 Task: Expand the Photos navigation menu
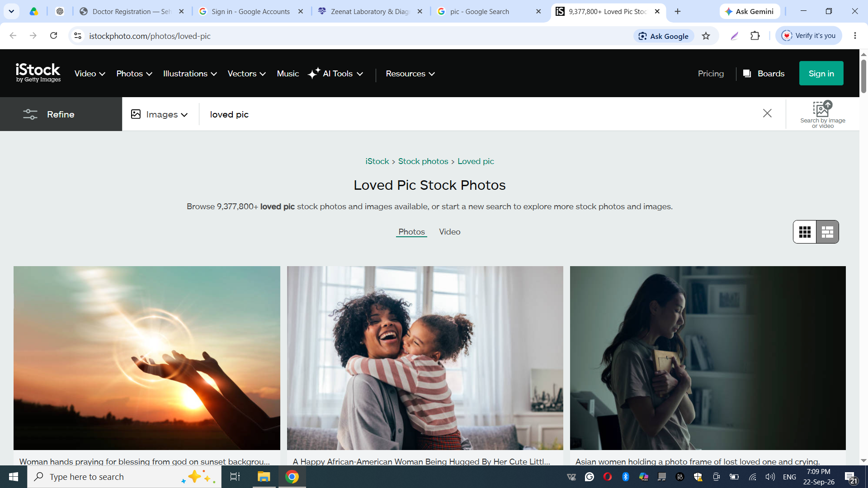tap(134, 74)
